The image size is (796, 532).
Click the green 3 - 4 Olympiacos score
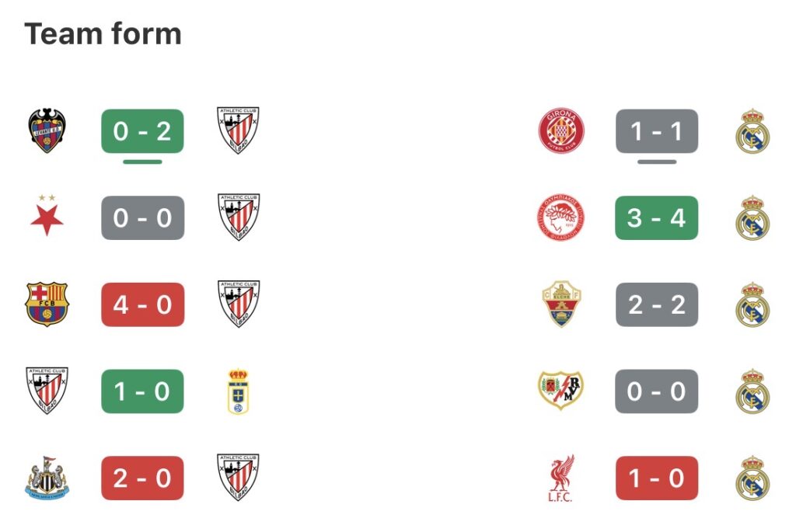click(x=657, y=217)
